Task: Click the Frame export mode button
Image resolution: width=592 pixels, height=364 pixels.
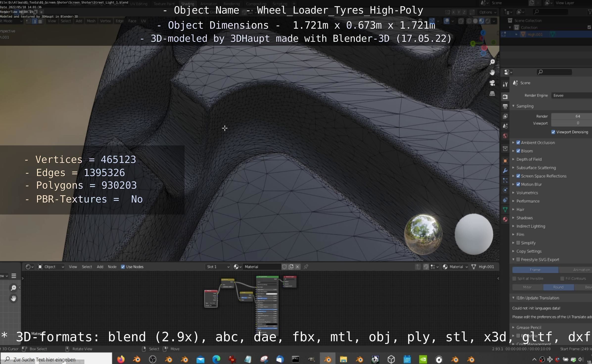Action: pyautogui.click(x=535, y=270)
